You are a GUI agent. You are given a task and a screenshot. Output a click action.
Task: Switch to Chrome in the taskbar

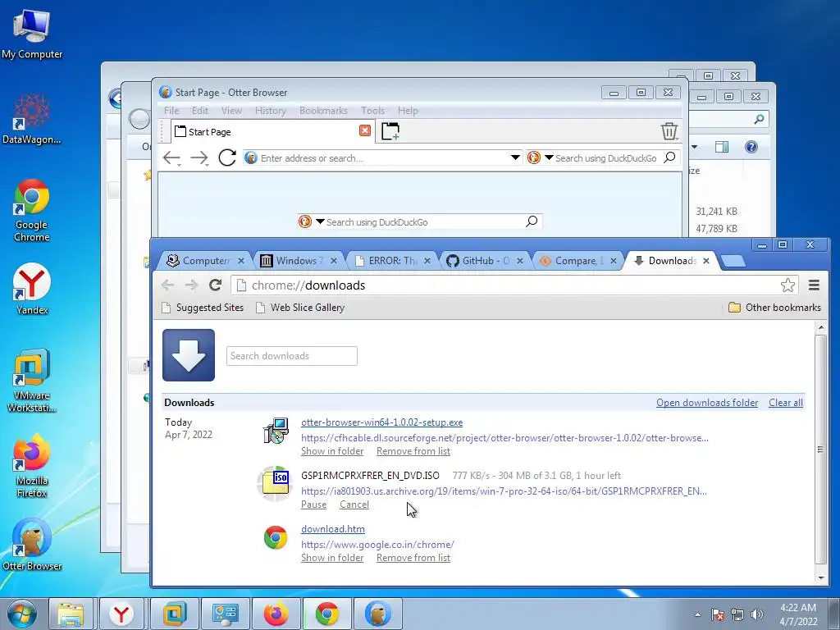[x=326, y=614]
